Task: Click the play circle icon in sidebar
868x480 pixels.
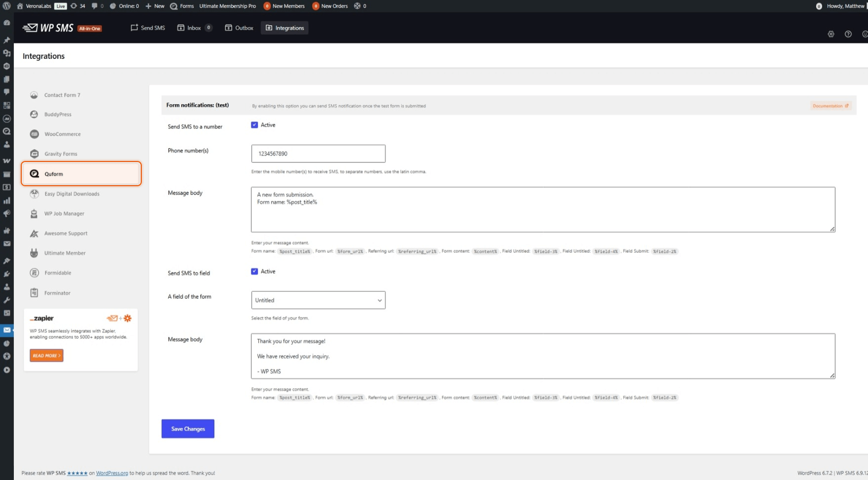Action: tap(7, 370)
